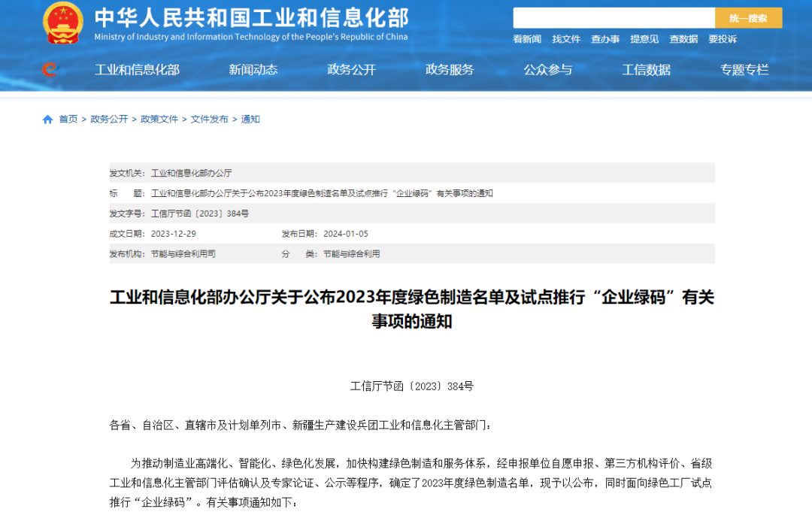Open the 新闻动态 nav menu
This screenshot has width=812, height=521.
253,69
